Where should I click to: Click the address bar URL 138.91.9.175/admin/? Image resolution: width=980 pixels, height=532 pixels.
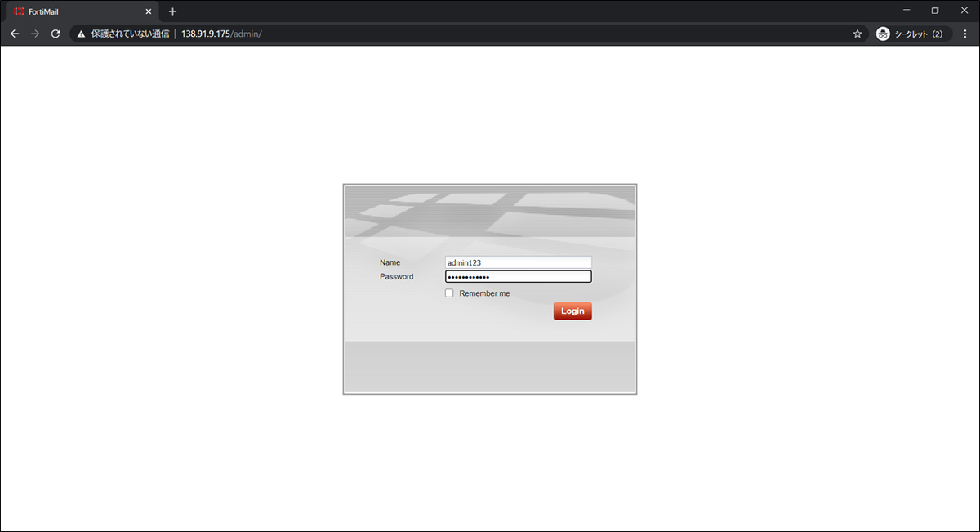(221, 34)
